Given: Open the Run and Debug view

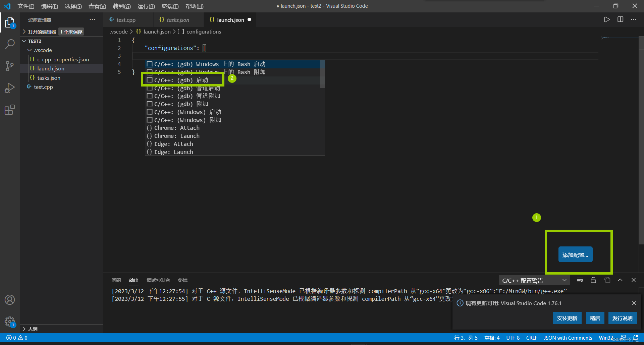Looking at the screenshot, I should (x=10, y=88).
